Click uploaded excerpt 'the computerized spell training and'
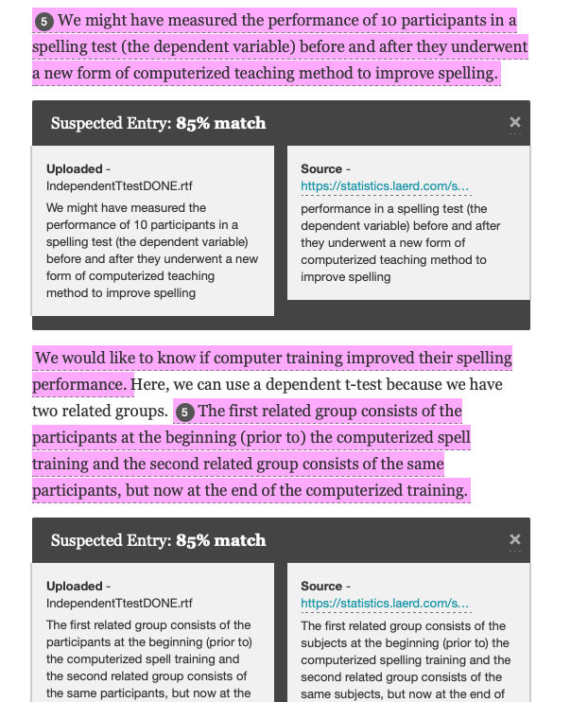588x702 pixels. tap(143, 659)
